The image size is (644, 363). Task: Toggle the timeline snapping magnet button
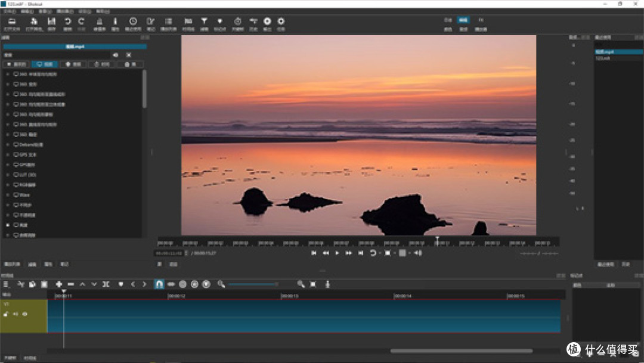159,284
